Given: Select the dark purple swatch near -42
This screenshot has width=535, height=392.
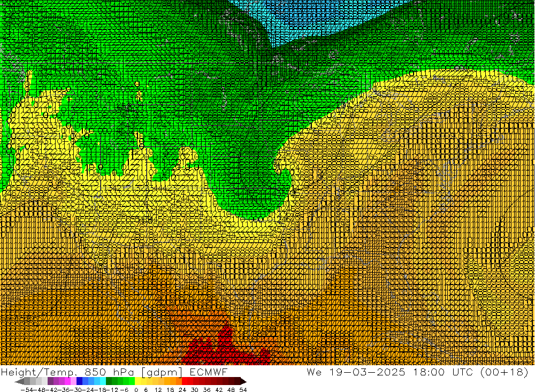Looking at the screenshot, I should tap(50, 381).
